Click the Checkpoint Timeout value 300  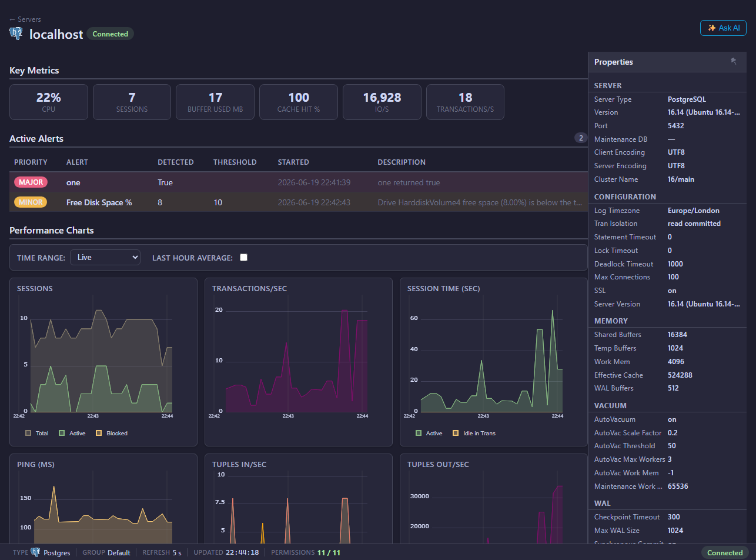click(x=674, y=517)
